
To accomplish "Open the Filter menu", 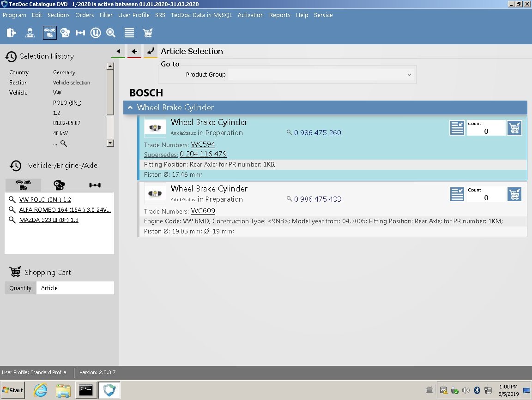I will pos(106,15).
